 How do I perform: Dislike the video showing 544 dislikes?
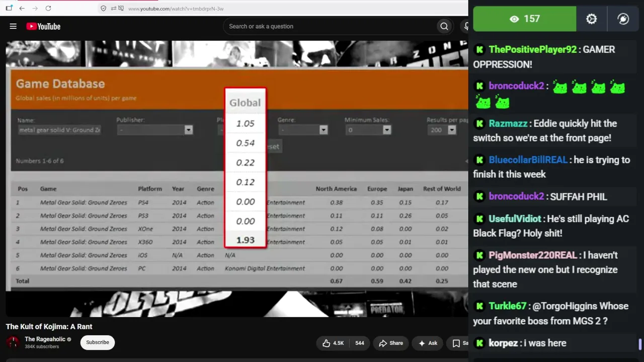(359, 343)
